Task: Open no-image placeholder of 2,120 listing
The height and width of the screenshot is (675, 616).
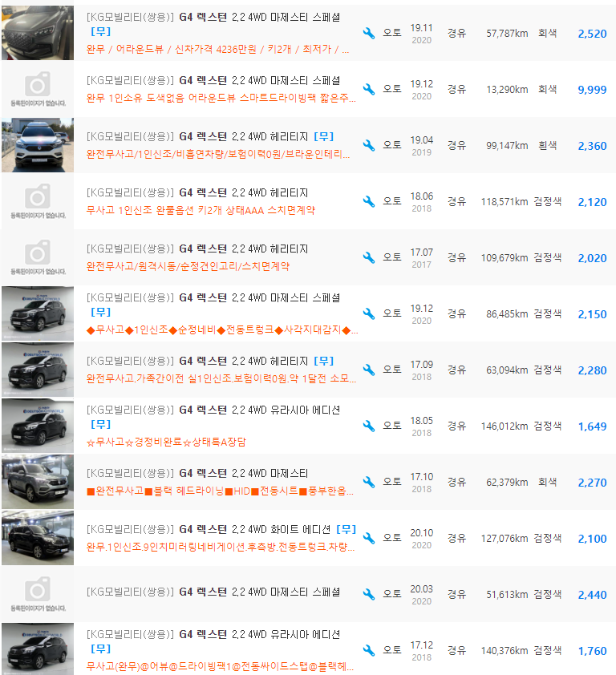Action: [x=38, y=201]
